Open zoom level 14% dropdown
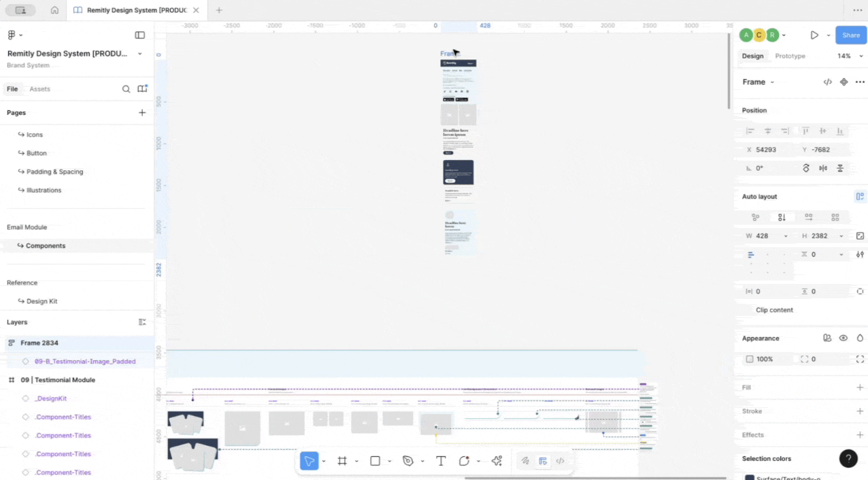Screen dimensions: 868x480 (x=850, y=56)
